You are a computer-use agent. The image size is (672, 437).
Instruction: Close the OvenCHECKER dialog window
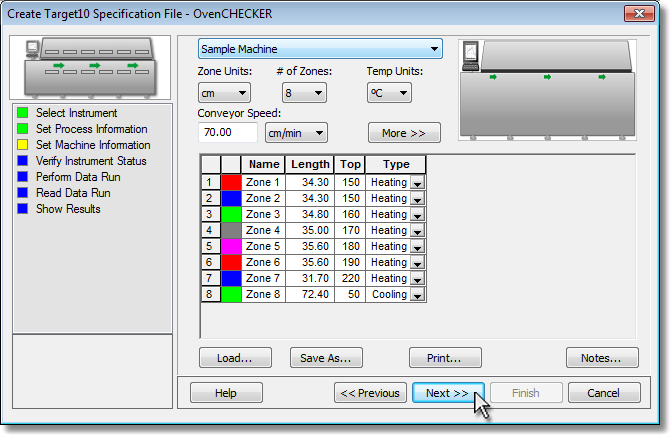click(x=639, y=13)
